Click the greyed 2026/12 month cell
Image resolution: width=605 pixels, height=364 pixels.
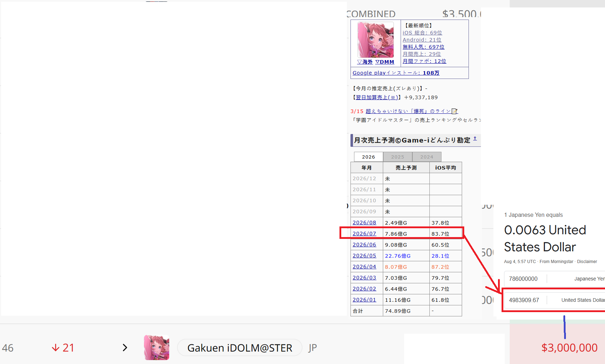(x=367, y=178)
